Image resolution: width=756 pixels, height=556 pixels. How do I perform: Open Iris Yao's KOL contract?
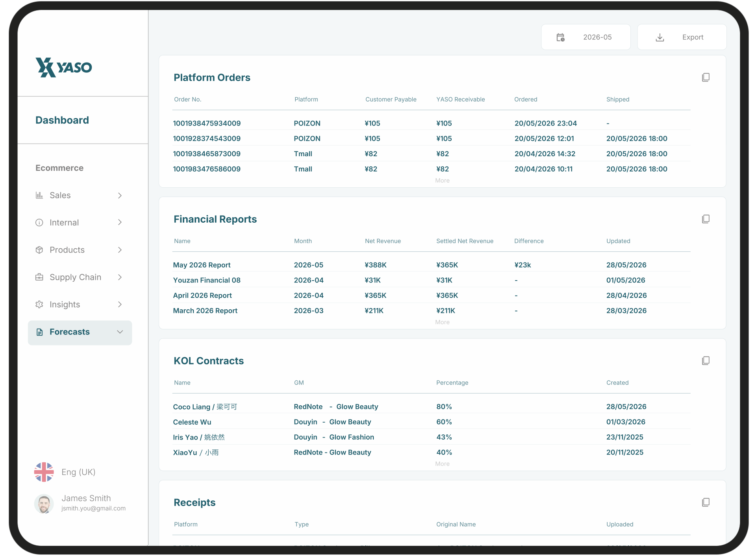[x=199, y=438]
